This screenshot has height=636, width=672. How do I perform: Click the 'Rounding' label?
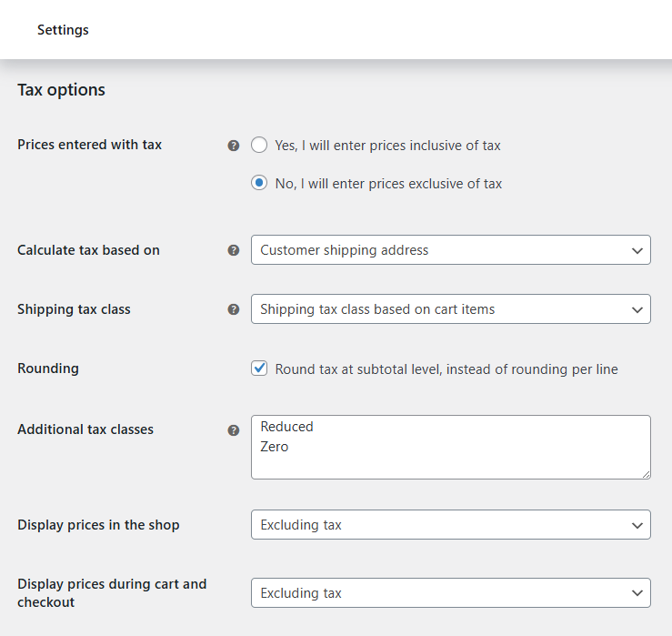tap(48, 368)
